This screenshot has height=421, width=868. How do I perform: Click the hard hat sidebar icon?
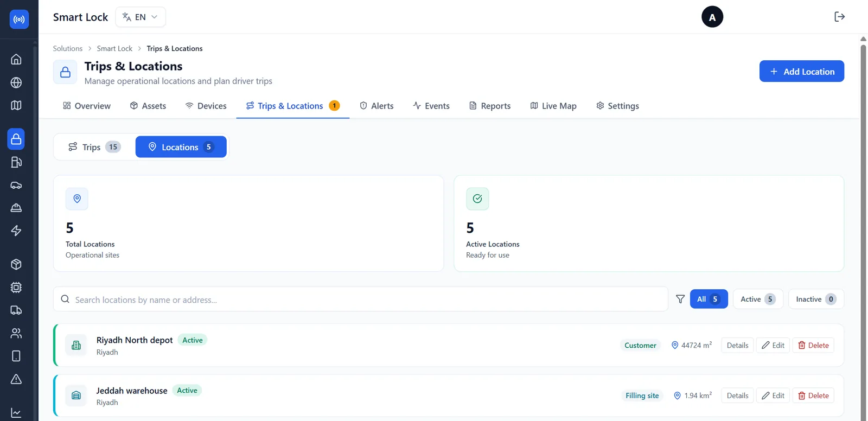(x=16, y=208)
